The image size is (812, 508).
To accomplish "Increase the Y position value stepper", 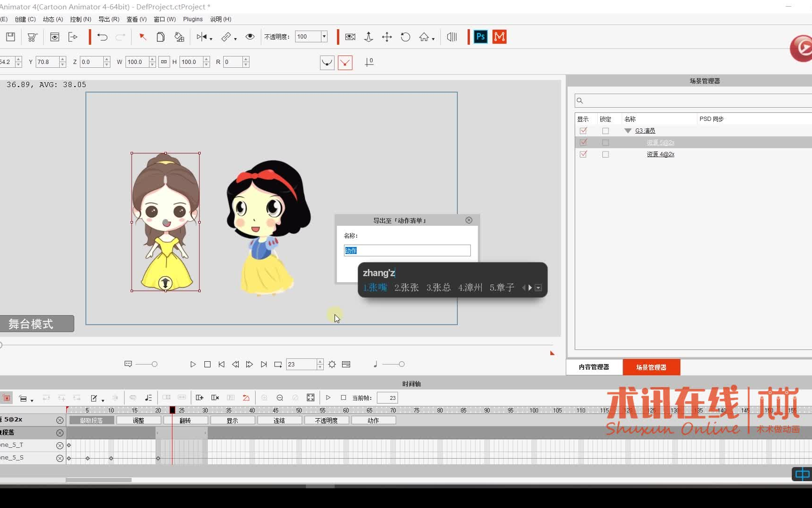I will (62, 59).
